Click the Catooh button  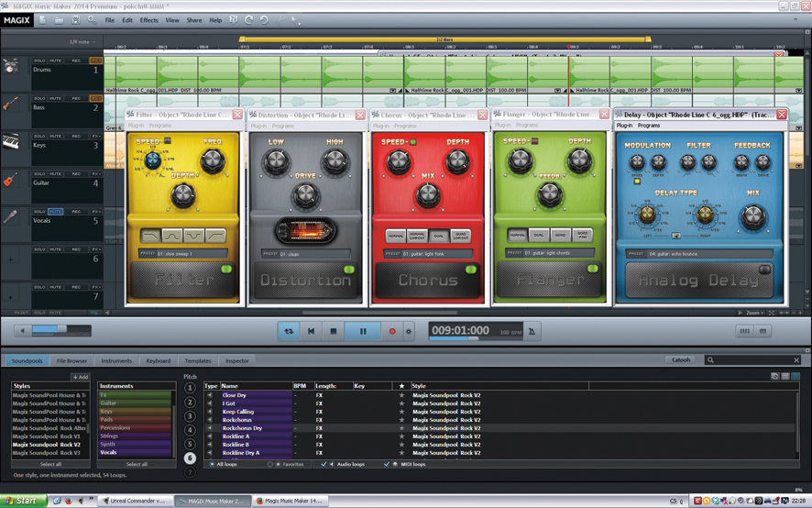(681, 359)
